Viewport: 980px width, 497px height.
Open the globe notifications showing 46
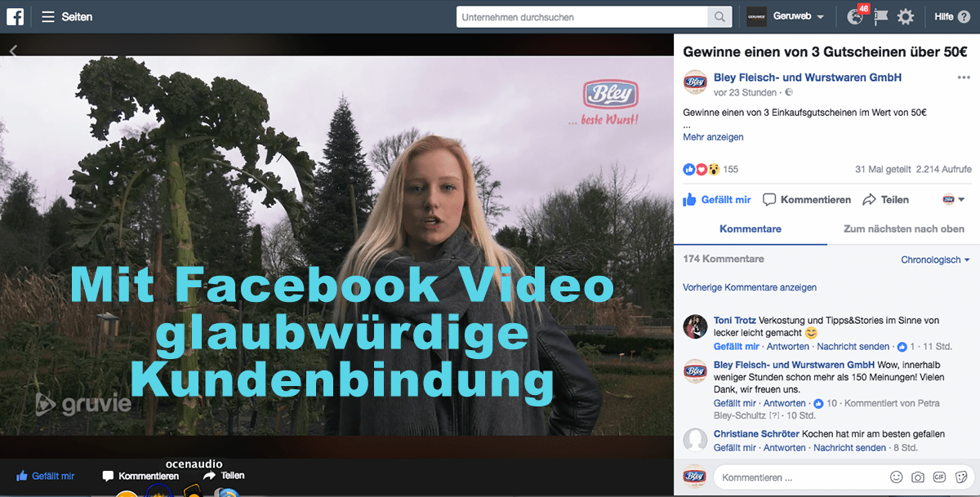[x=855, y=16]
